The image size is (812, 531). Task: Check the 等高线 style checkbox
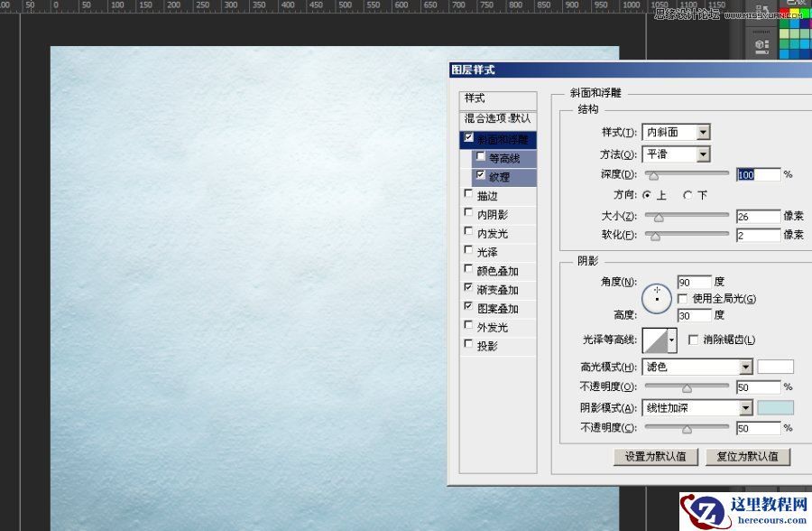(479, 155)
